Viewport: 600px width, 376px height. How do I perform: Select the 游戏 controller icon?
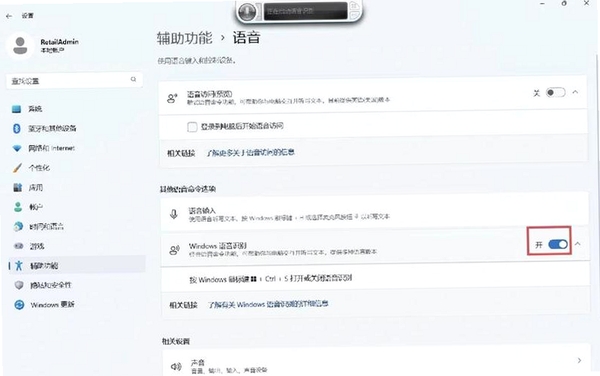[19, 246]
